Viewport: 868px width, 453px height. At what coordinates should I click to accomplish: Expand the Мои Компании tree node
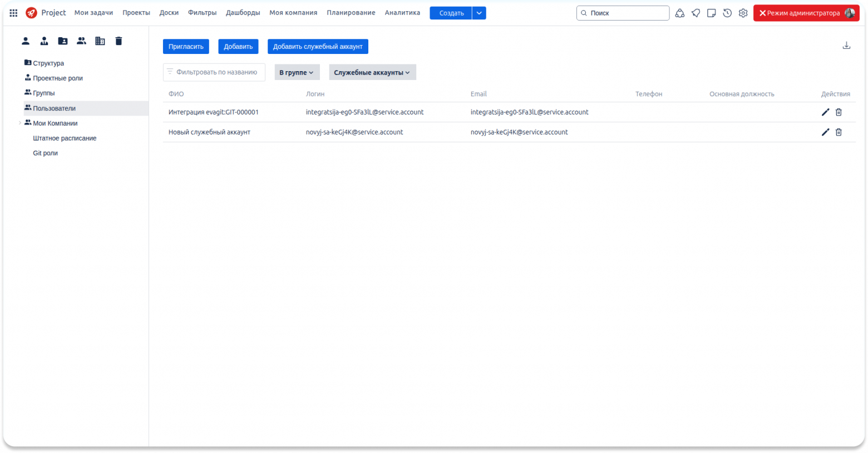20,123
